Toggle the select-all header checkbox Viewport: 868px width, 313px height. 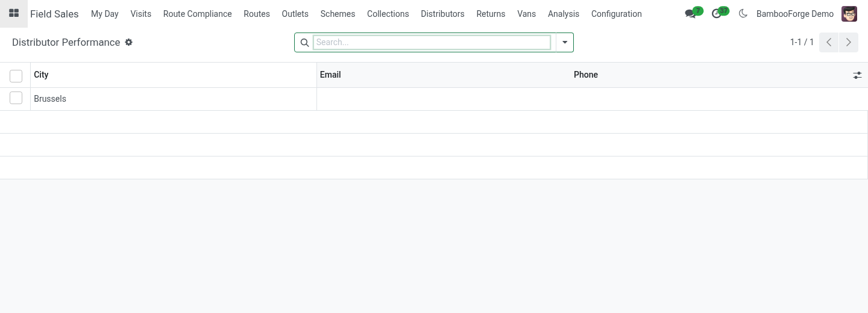point(16,75)
